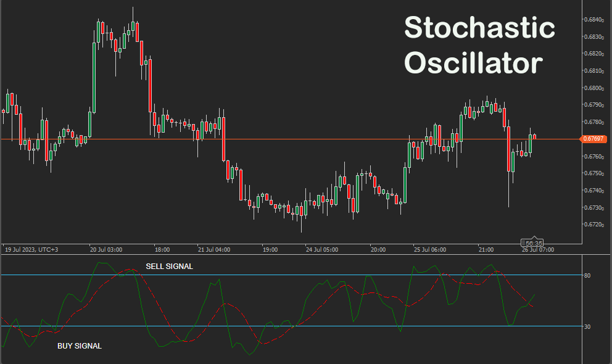Viewport: 612px width, 364px height.
Task: Click the 19 Jul 2023, UTC+3 time label
Action: (x=31, y=250)
